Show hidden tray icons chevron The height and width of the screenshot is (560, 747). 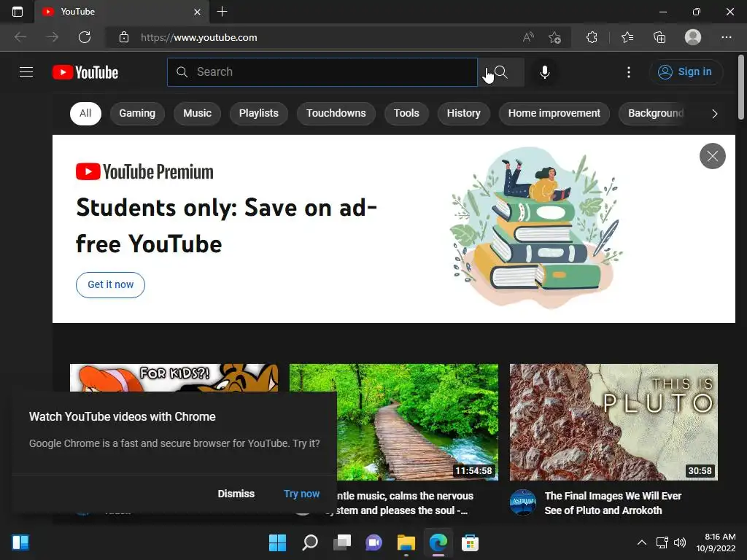coord(642,542)
